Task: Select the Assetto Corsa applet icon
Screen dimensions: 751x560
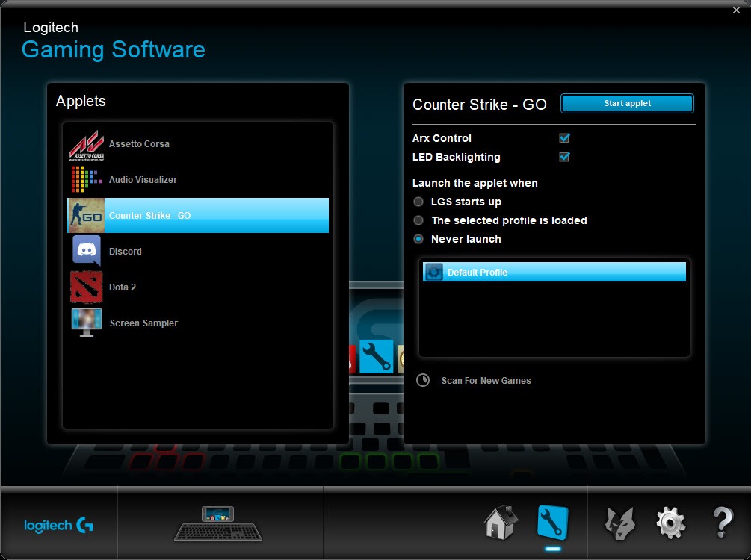Action: pos(87,145)
